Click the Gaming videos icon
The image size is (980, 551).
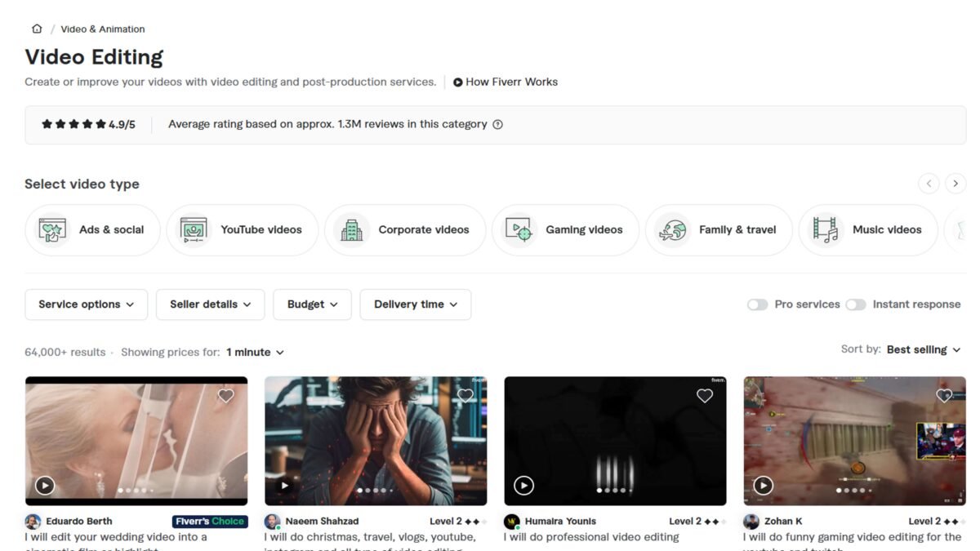(x=519, y=229)
